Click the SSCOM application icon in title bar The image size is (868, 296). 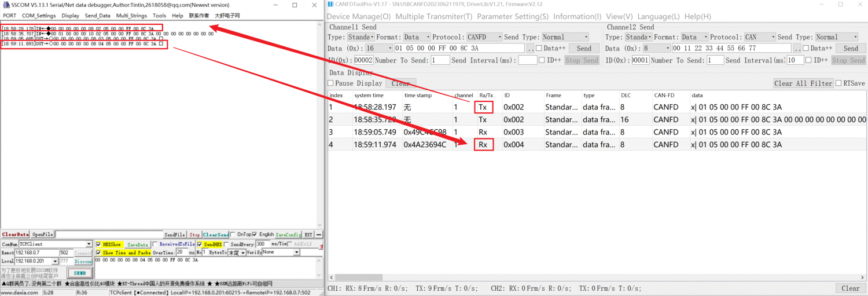click(x=6, y=5)
